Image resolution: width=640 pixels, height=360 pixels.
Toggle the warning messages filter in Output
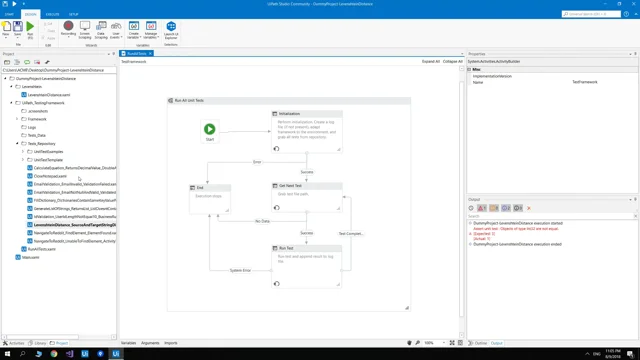pyautogui.click(x=494, y=208)
